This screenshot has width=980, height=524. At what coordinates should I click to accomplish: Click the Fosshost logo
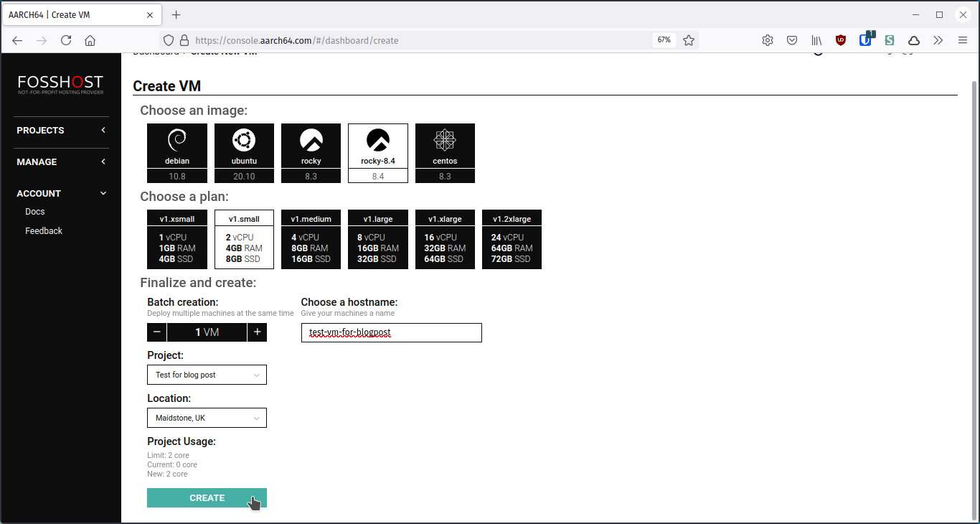(61, 85)
